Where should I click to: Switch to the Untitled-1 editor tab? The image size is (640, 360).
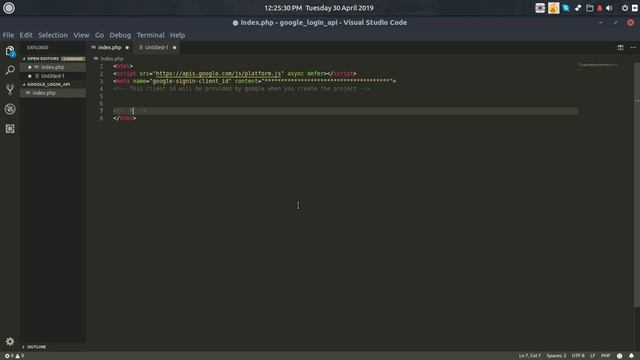tap(156, 48)
